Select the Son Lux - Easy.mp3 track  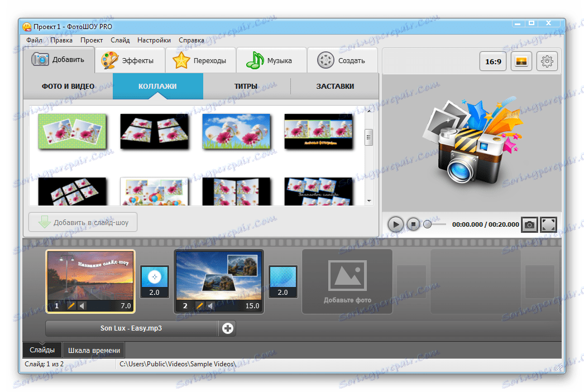point(131,328)
